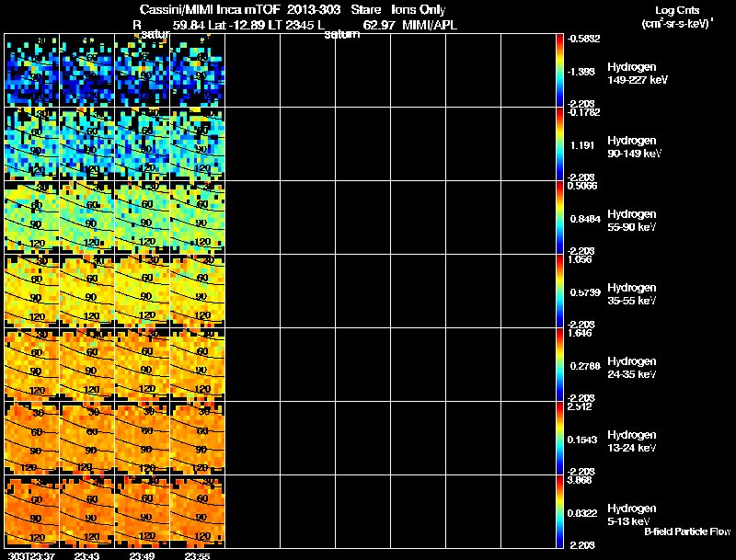Open the 5-13 keV image at 23:55

(198, 511)
